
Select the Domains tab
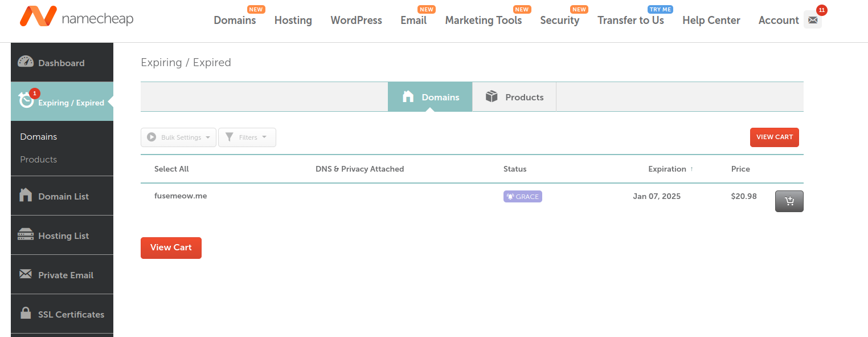pyautogui.click(x=430, y=97)
